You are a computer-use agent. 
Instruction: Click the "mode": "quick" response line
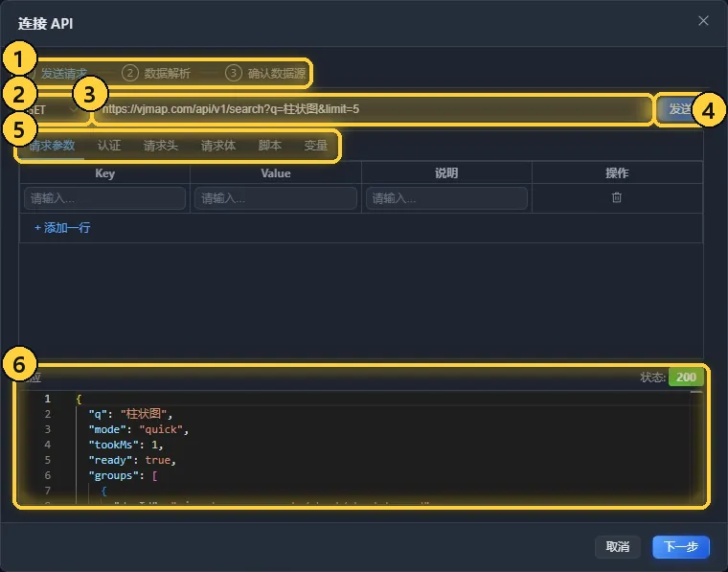(138, 429)
